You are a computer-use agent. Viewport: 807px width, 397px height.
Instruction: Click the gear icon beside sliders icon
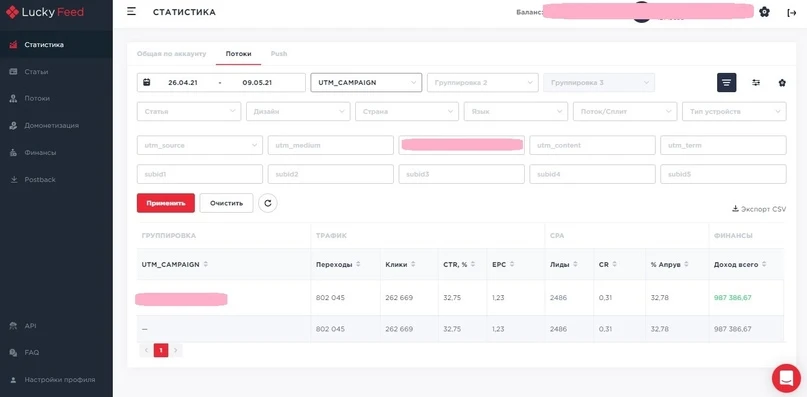click(x=782, y=82)
